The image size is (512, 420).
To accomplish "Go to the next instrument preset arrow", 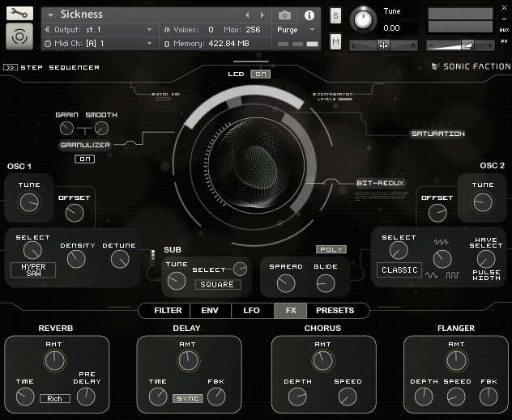I will pos(262,15).
